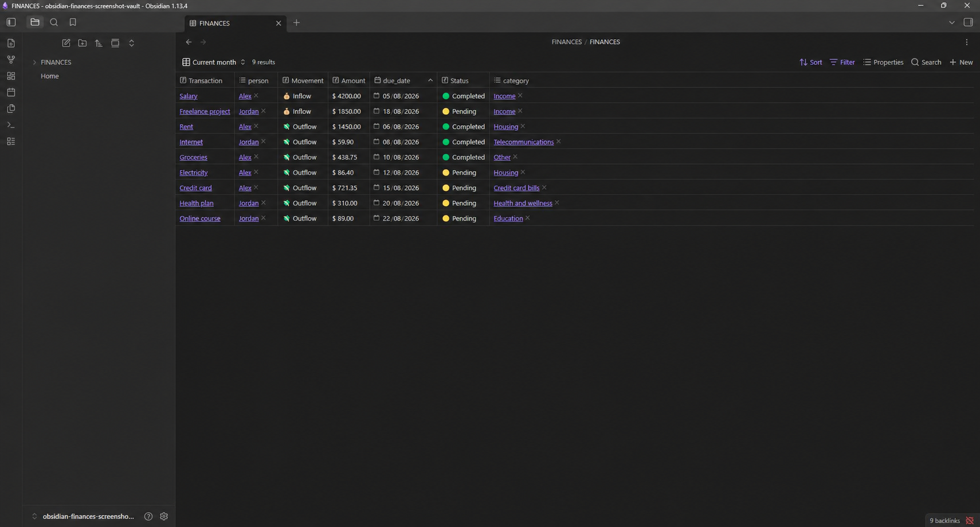Toggle due_date column sort arrow

tap(430, 81)
